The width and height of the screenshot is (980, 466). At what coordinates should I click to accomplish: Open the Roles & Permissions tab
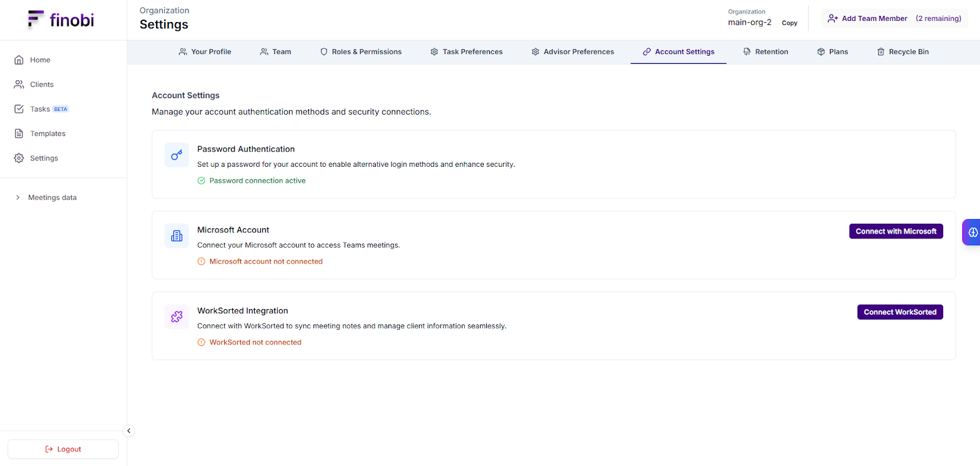(x=361, y=52)
